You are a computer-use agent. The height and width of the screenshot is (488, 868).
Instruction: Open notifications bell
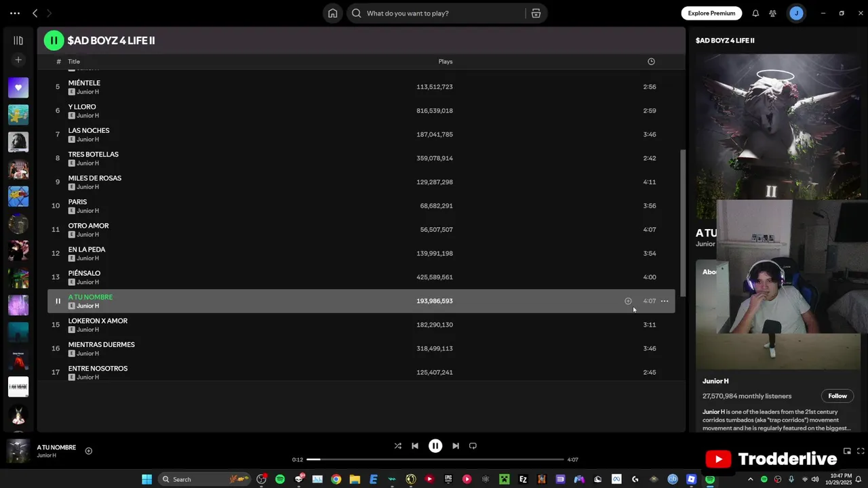755,13
